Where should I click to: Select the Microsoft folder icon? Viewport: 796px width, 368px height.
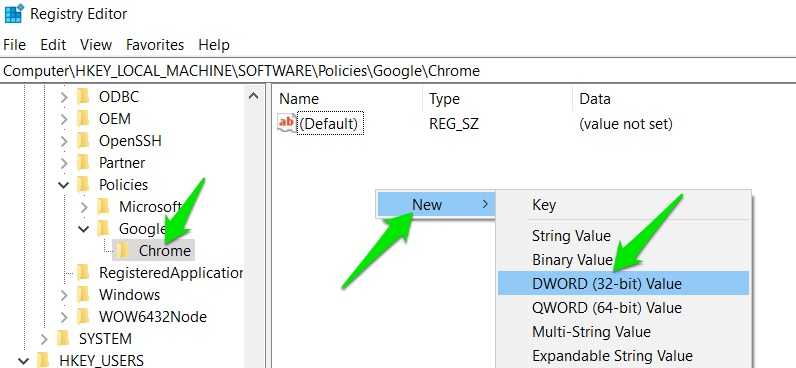click(104, 207)
